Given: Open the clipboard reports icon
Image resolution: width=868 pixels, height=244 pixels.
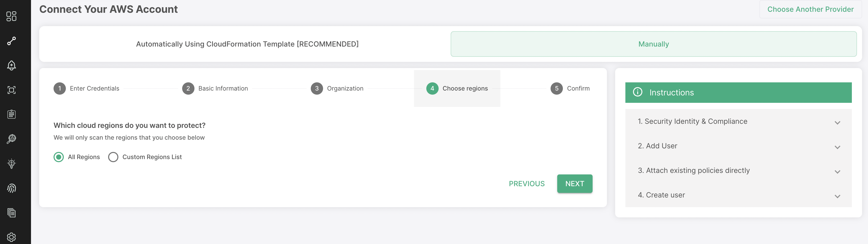Looking at the screenshot, I should point(12,114).
